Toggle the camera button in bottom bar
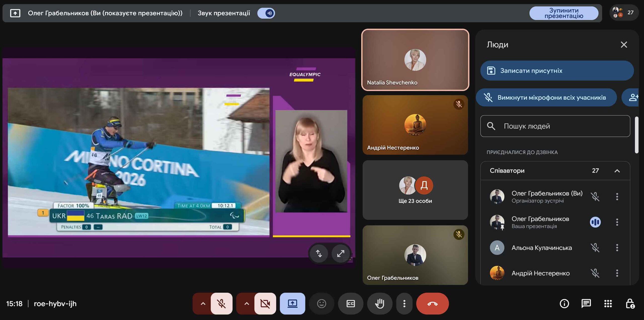 [265, 304]
